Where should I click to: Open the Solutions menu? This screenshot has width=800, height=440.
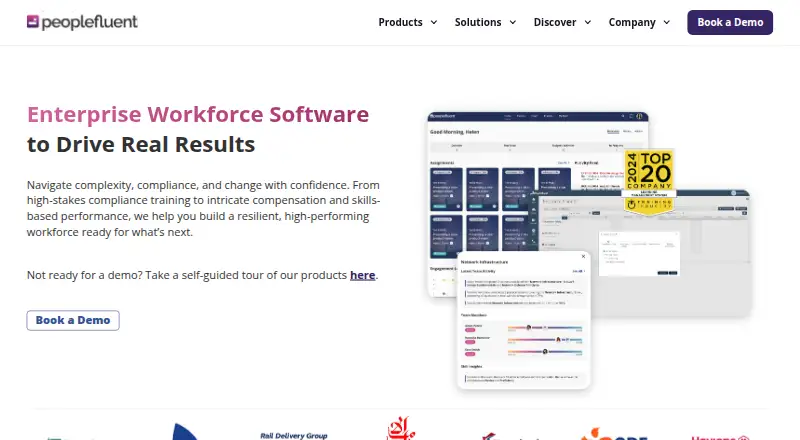(478, 22)
